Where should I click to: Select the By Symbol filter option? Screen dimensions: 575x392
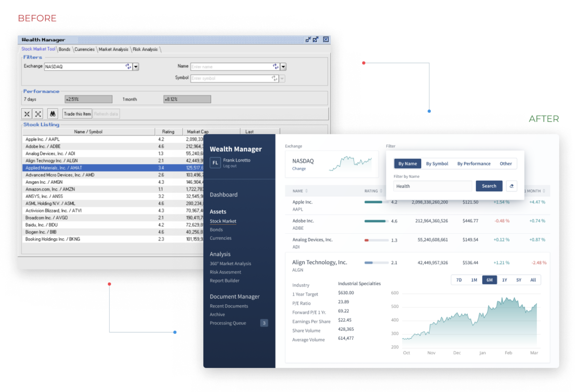[x=437, y=163]
